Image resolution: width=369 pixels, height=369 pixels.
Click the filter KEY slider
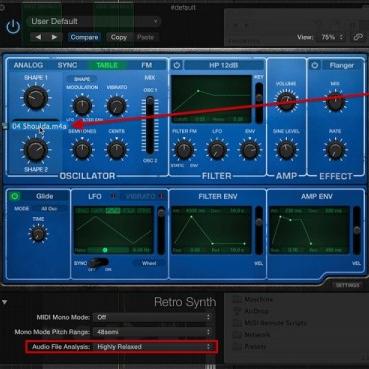[259, 102]
